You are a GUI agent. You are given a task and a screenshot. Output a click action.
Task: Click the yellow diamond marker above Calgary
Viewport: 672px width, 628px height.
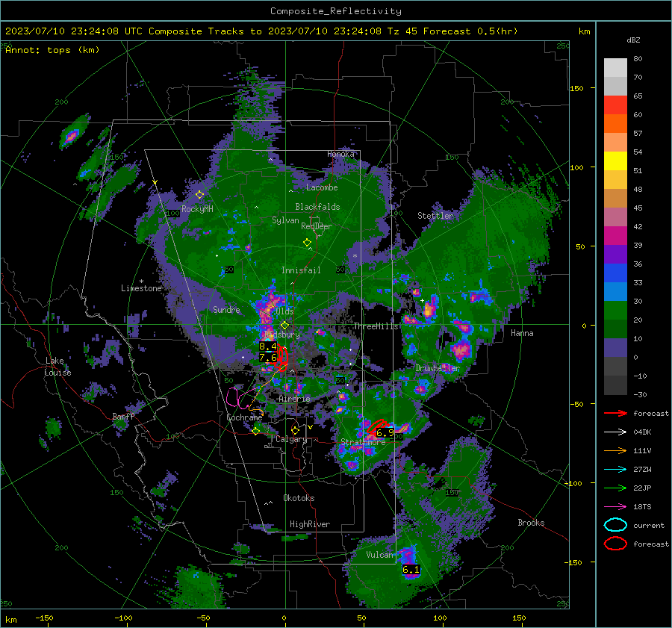(295, 430)
